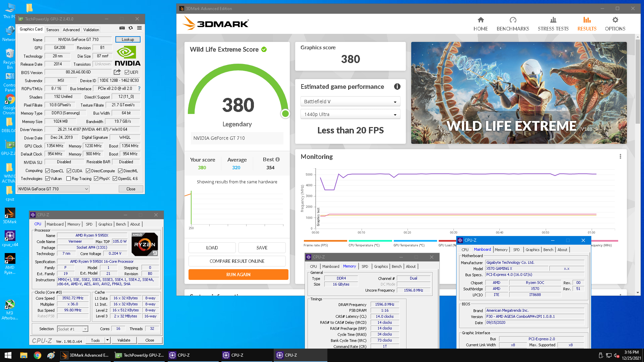Image resolution: width=644 pixels, height=362 pixels.
Task: Expand the CPU-Z Tools dropdown arrow
Action: point(107,340)
